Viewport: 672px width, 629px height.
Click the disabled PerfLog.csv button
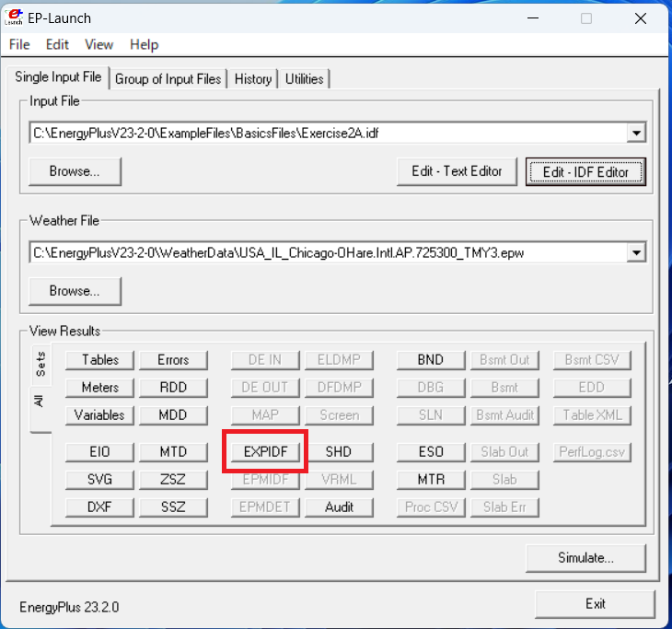point(592,452)
